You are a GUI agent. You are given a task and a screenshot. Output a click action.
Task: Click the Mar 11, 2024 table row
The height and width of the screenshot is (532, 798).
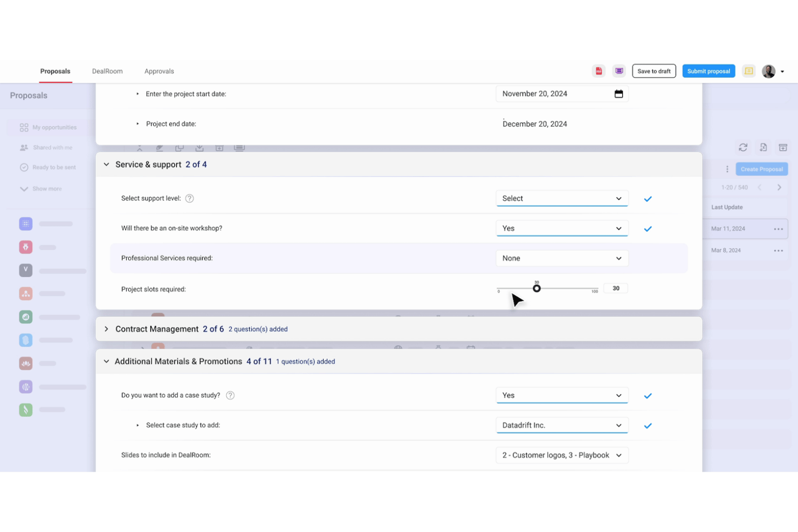(745, 229)
